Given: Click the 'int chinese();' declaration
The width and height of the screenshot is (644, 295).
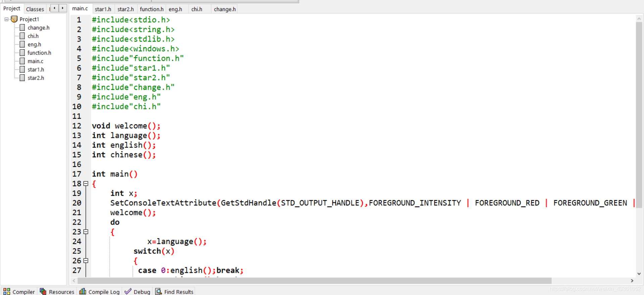Looking at the screenshot, I should (x=124, y=155).
